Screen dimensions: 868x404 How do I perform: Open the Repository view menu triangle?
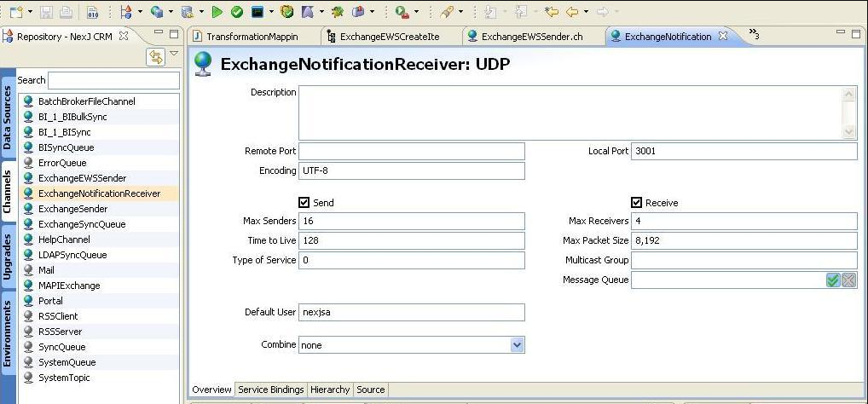(174, 55)
